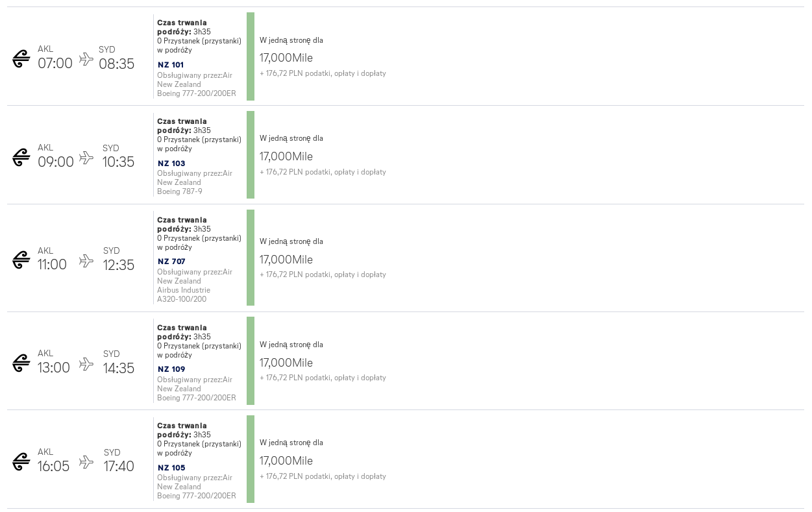Click airplane icon between 07:00 and 08:35

pyautogui.click(x=86, y=59)
